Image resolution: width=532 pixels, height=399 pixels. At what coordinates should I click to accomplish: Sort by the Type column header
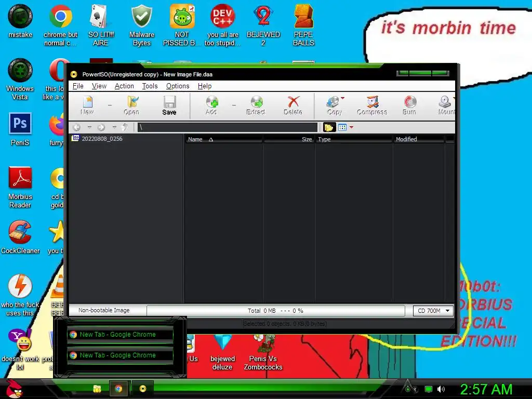(354, 139)
